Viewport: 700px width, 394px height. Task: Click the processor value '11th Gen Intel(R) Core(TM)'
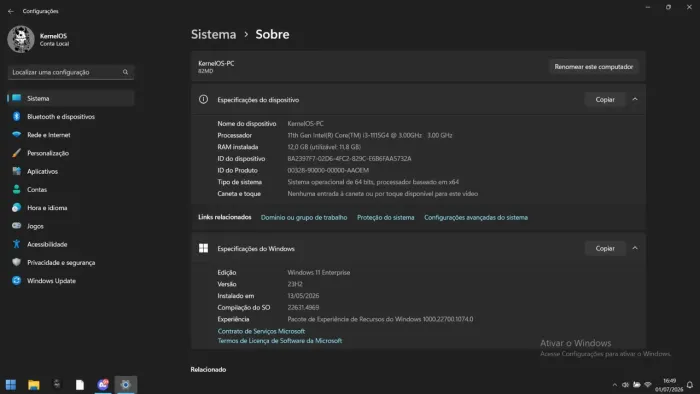click(x=370, y=135)
